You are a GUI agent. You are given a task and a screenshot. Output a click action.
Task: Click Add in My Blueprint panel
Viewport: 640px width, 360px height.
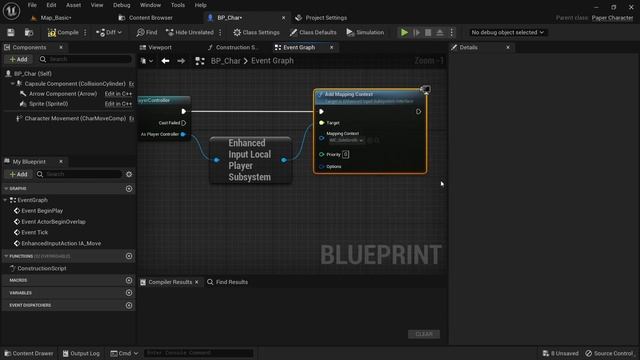coord(18,174)
